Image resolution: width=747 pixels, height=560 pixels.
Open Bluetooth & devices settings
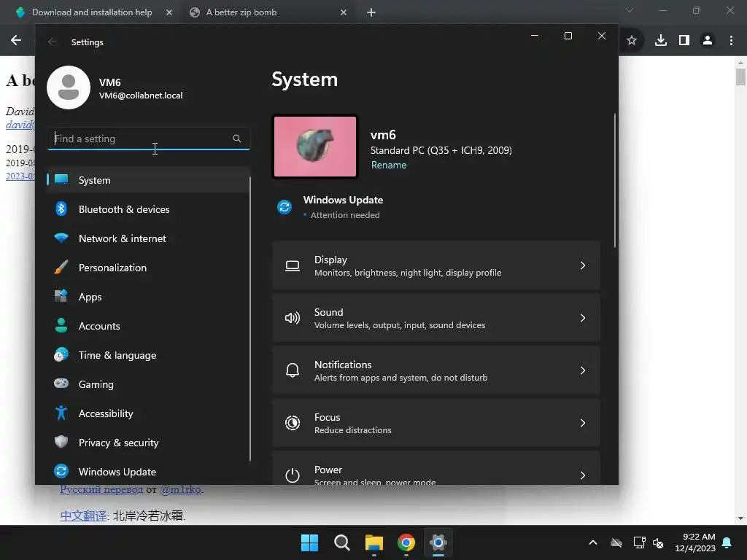(148, 209)
